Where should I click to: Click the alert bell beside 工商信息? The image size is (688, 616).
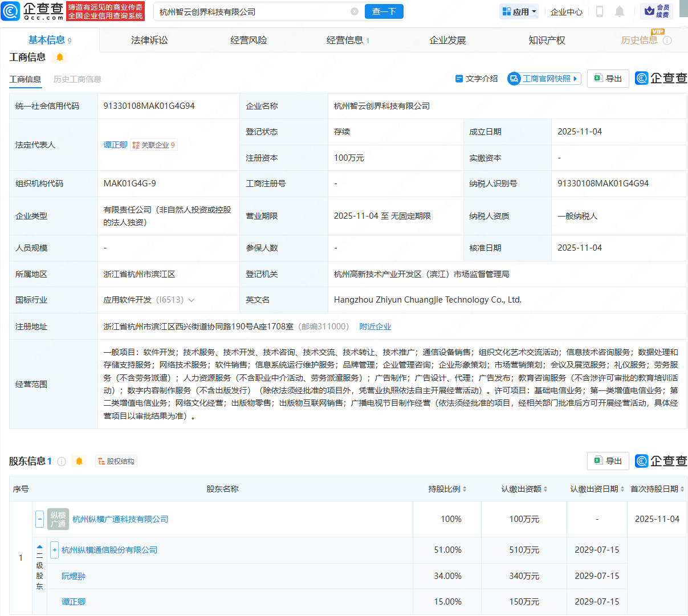59,58
